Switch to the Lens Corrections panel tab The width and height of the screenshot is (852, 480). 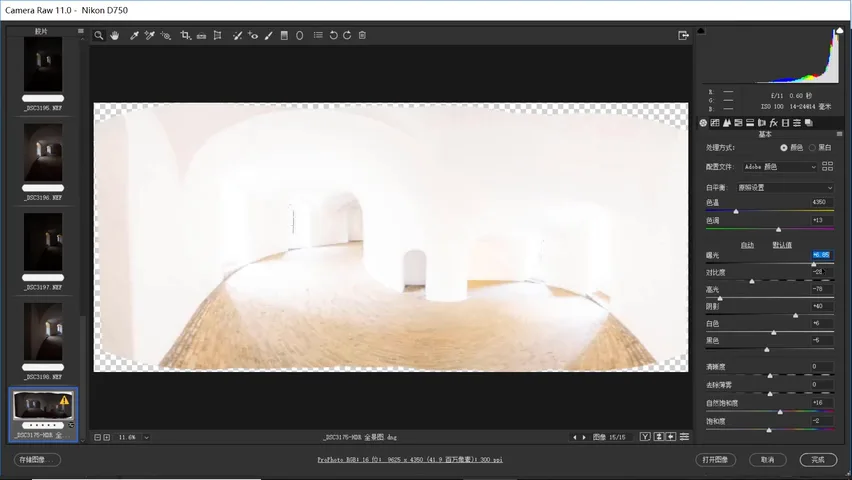click(x=762, y=123)
